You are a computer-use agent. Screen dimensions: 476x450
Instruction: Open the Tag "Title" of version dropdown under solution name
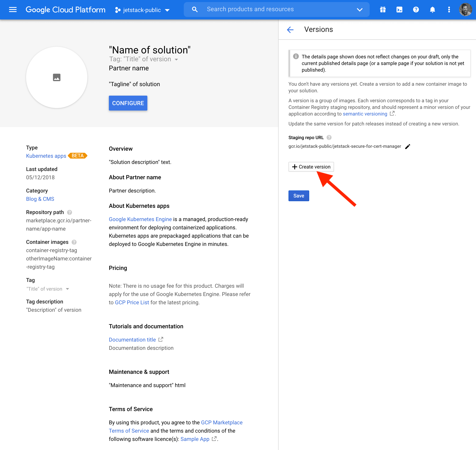tap(176, 59)
